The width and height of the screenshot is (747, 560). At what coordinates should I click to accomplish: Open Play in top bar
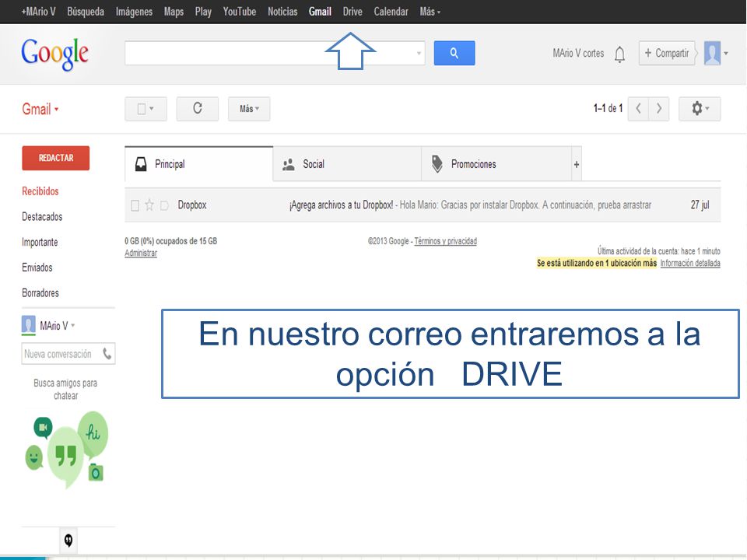(x=203, y=12)
